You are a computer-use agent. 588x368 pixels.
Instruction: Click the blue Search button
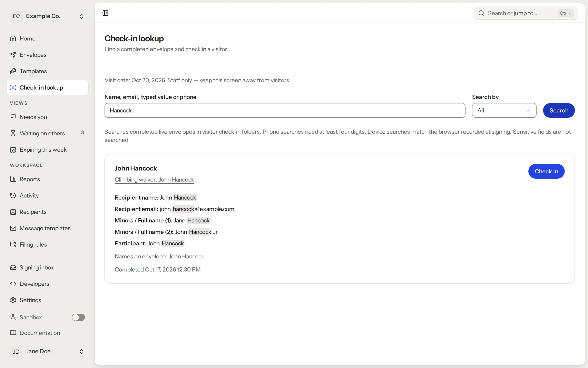559,110
